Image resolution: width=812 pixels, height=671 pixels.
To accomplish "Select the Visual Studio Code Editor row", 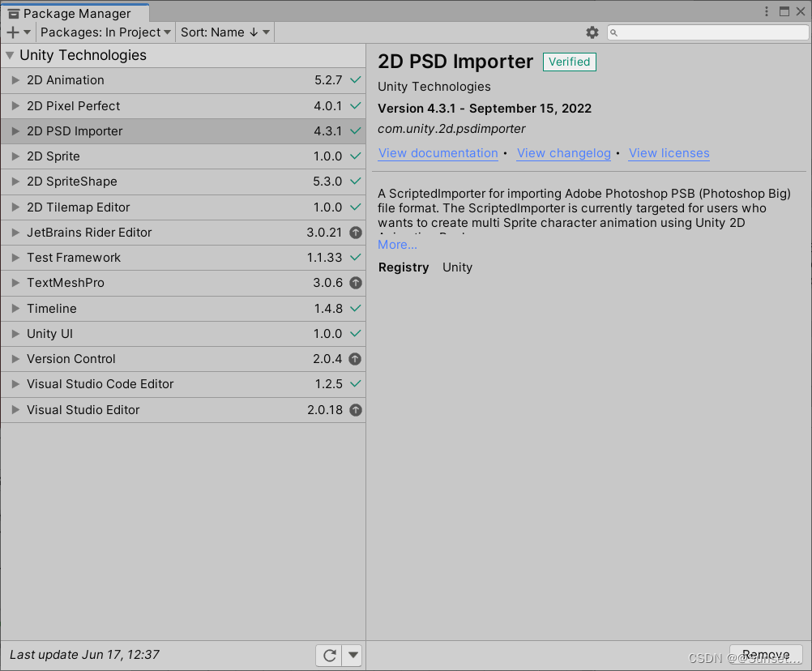I will point(183,383).
